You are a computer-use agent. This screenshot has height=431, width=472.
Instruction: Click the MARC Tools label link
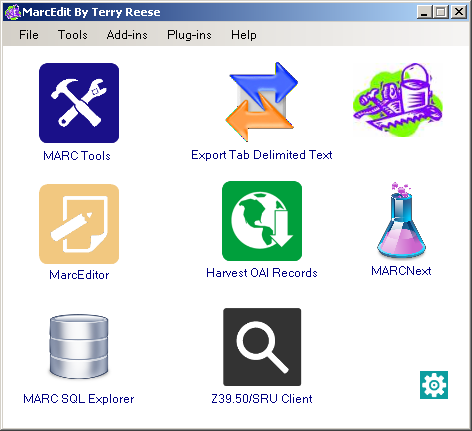[77, 156]
